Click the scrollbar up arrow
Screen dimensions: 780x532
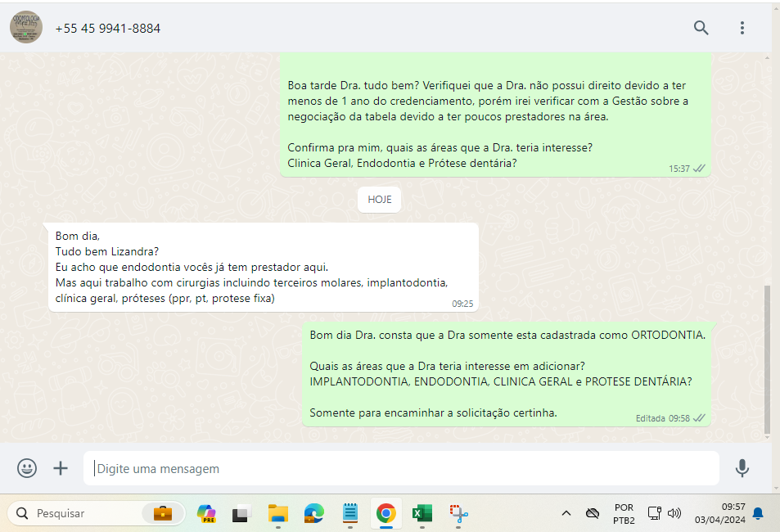(x=767, y=58)
